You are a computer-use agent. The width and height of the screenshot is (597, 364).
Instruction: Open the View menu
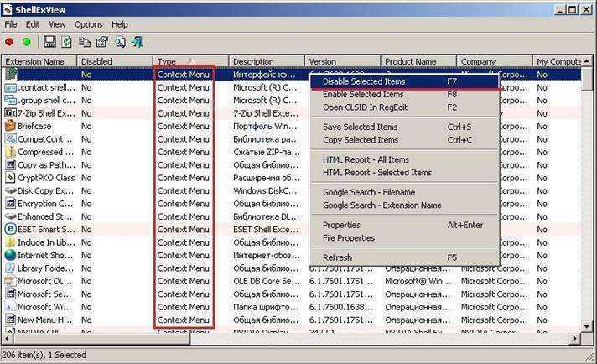tap(57, 24)
